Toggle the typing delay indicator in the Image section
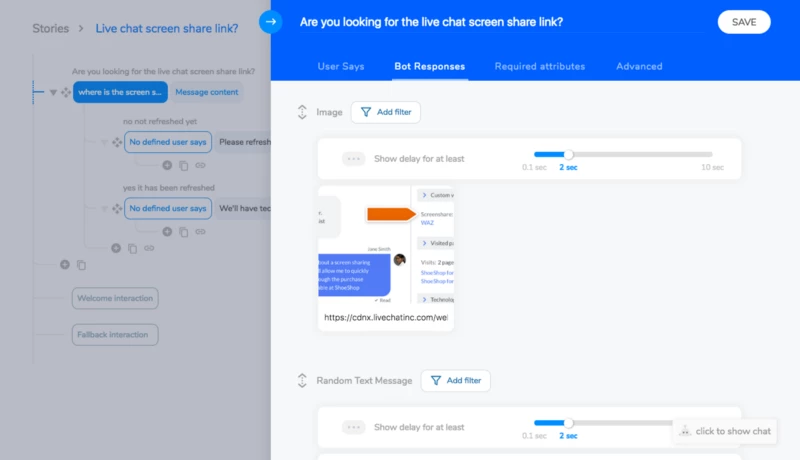Viewport: 800px width, 460px height. (x=353, y=158)
